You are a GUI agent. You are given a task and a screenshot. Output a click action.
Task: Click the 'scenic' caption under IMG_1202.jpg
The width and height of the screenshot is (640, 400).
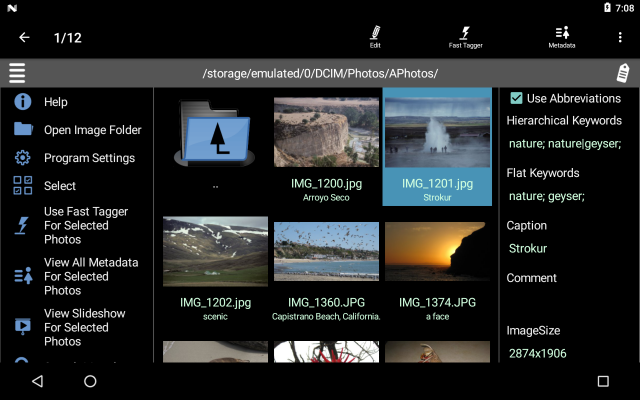pos(215,316)
